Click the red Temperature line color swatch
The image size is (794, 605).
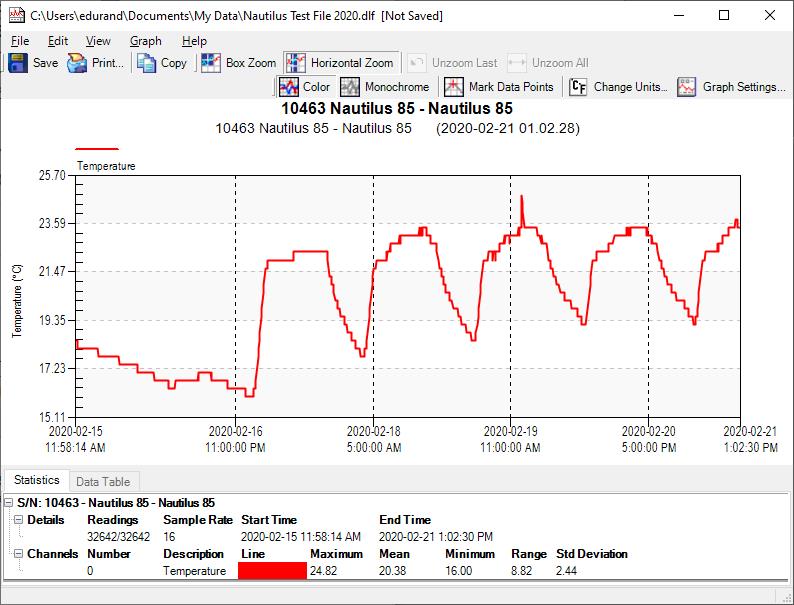click(272, 571)
